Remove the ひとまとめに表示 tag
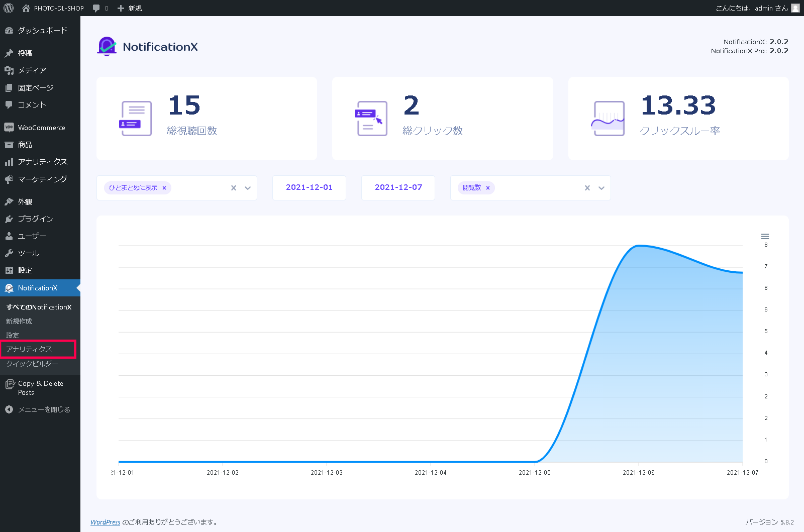The width and height of the screenshot is (804, 532). [164, 188]
